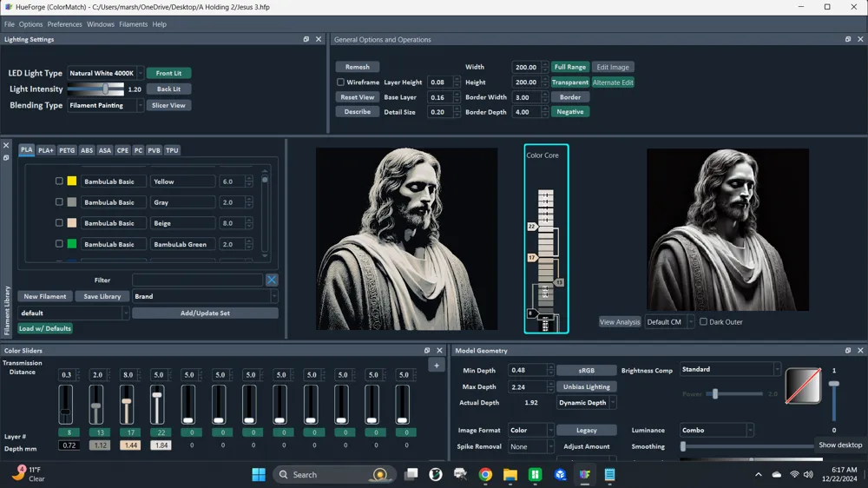Image resolution: width=868 pixels, height=488 pixels.
Task: Open the default filament set dropdown
Action: coord(73,313)
